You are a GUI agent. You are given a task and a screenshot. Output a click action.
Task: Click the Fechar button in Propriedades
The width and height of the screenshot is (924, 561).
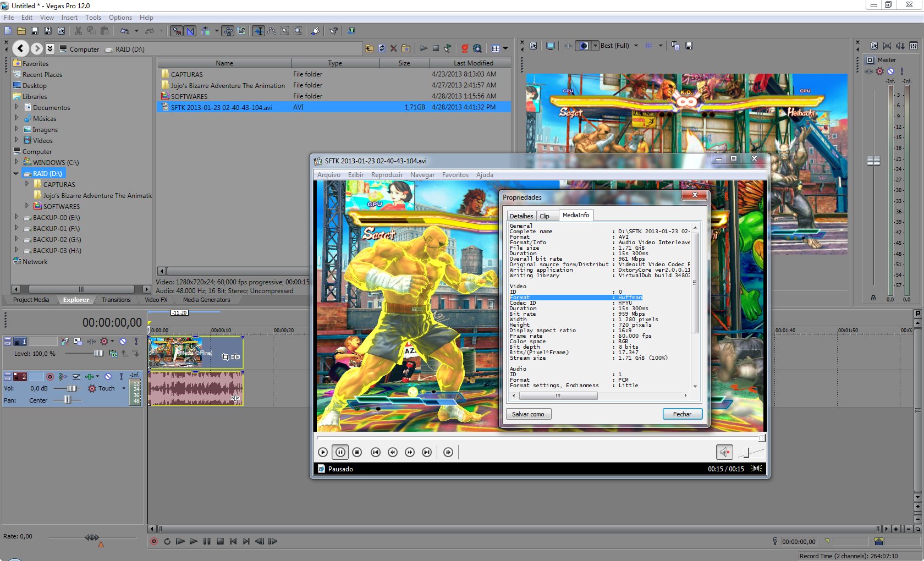coord(682,414)
